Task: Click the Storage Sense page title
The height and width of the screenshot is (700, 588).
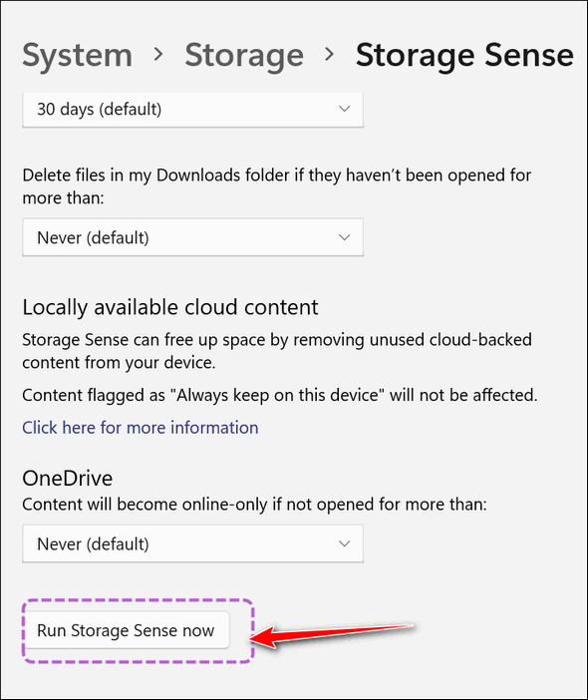Action: pyautogui.click(x=464, y=56)
